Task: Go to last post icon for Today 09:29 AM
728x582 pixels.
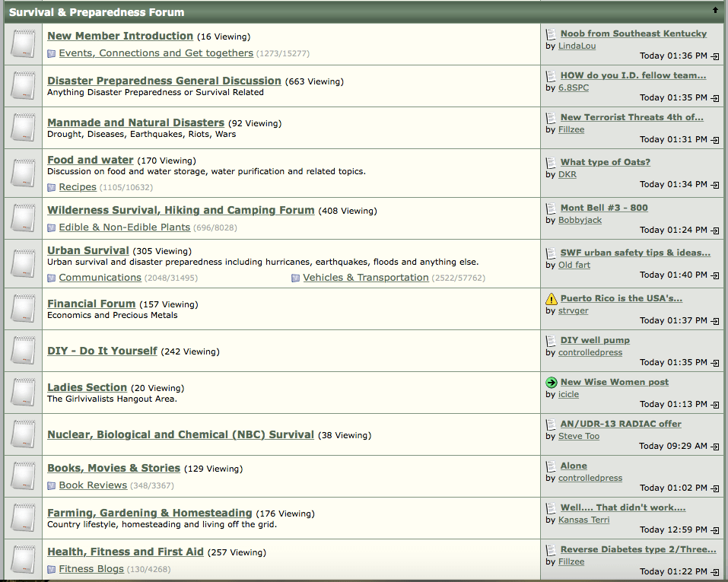Action: coord(715,447)
